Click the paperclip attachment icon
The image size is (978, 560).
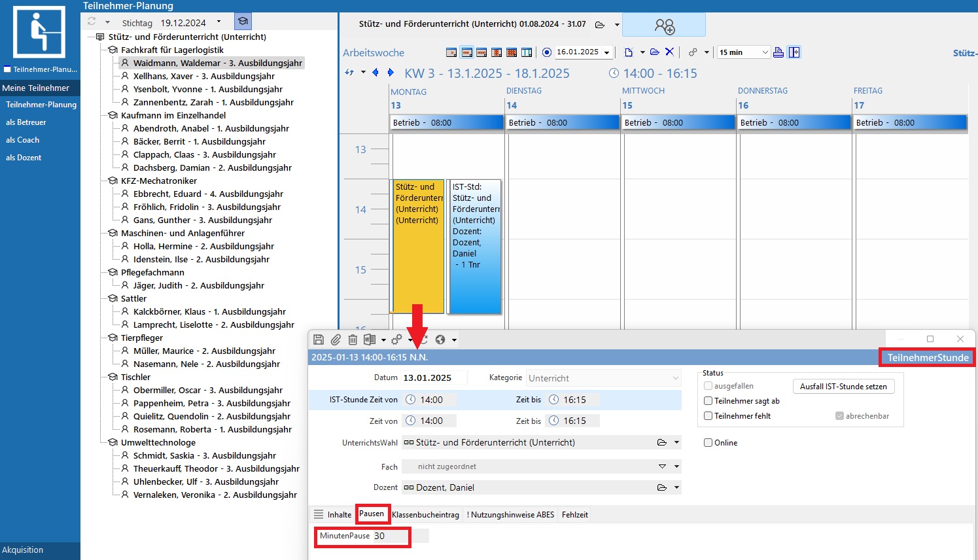tap(336, 340)
